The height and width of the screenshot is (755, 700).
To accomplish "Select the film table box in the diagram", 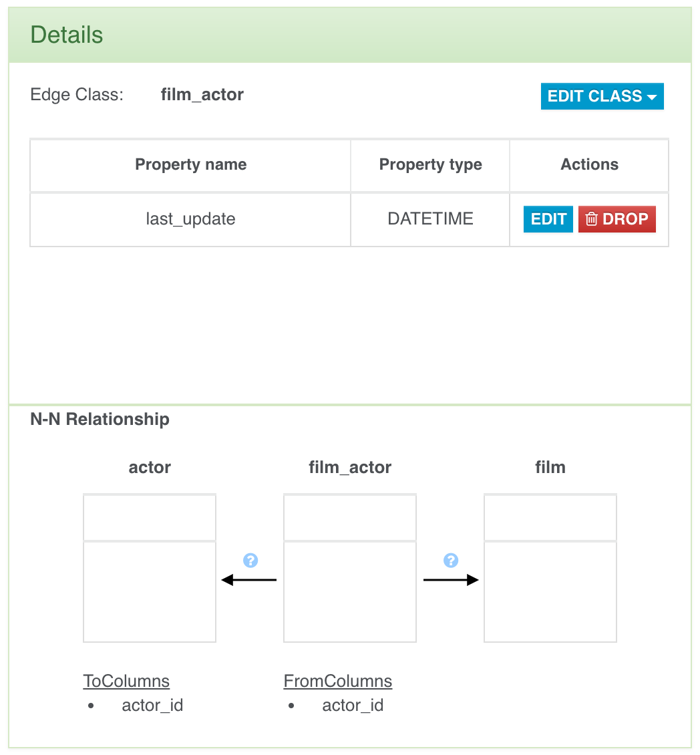I will [x=550, y=568].
